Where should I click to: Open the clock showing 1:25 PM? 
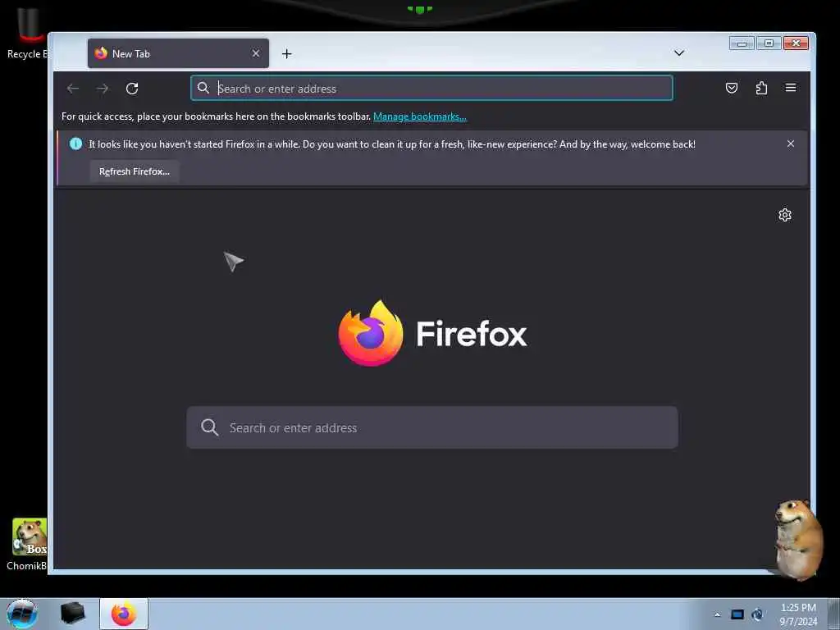tap(798, 614)
